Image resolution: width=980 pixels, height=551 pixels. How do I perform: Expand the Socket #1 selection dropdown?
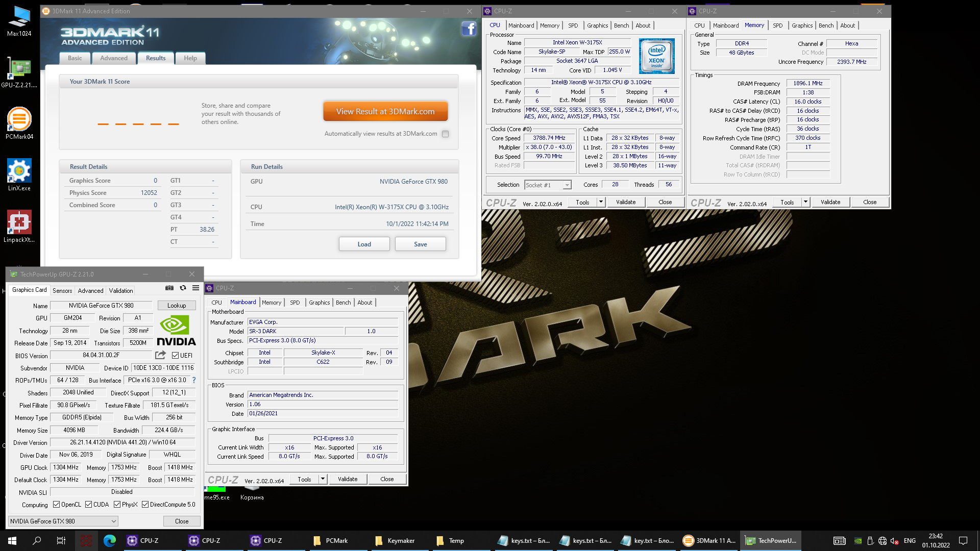click(x=567, y=185)
